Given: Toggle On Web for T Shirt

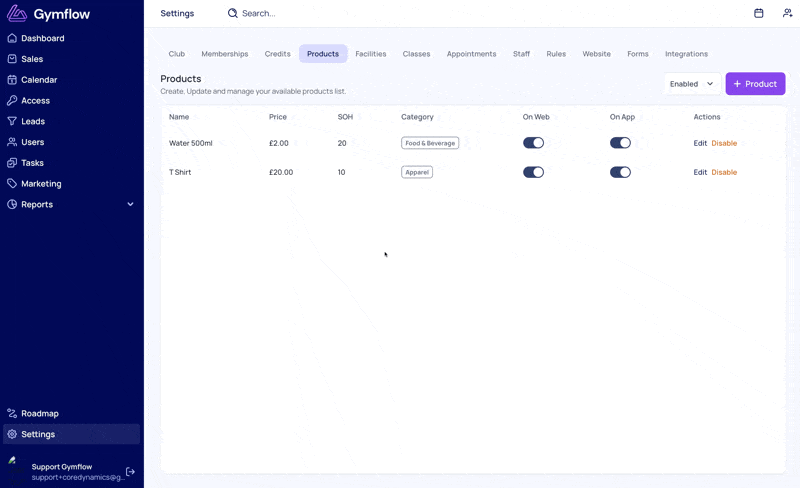Looking at the screenshot, I should click(x=533, y=172).
